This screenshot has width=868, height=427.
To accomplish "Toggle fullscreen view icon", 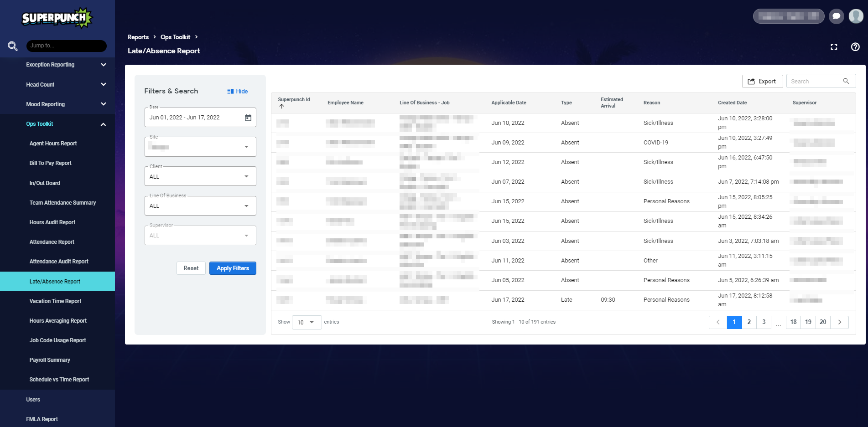I will coord(834,47).
